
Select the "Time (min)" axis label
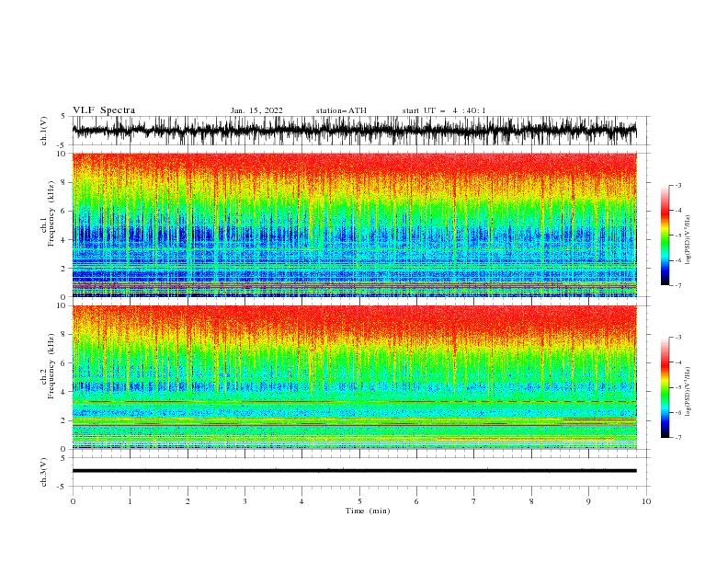368,511
